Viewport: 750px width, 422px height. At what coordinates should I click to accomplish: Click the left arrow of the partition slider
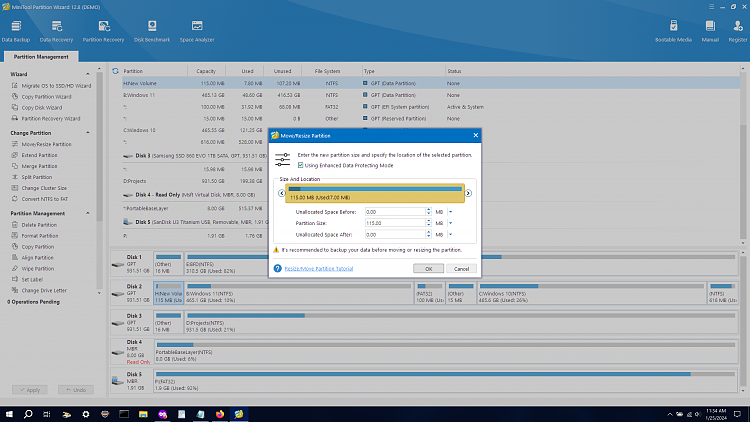pyautogui.click(x=281, y=193)
